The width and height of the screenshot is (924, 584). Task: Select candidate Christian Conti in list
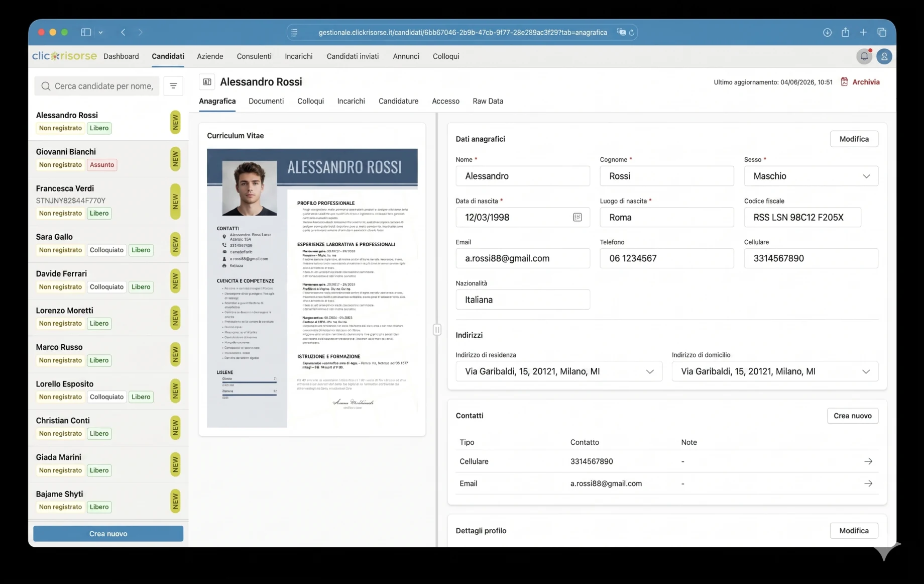(108, 427)
